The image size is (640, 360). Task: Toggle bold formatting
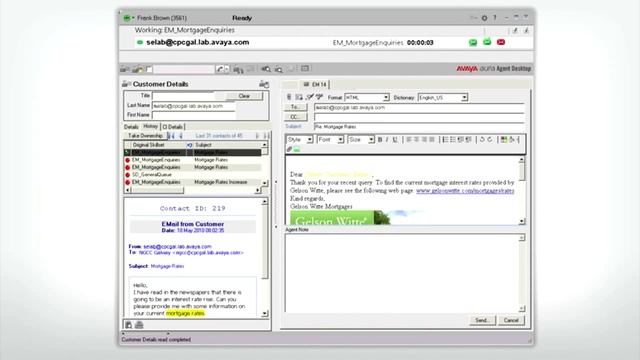coord(380,140)
